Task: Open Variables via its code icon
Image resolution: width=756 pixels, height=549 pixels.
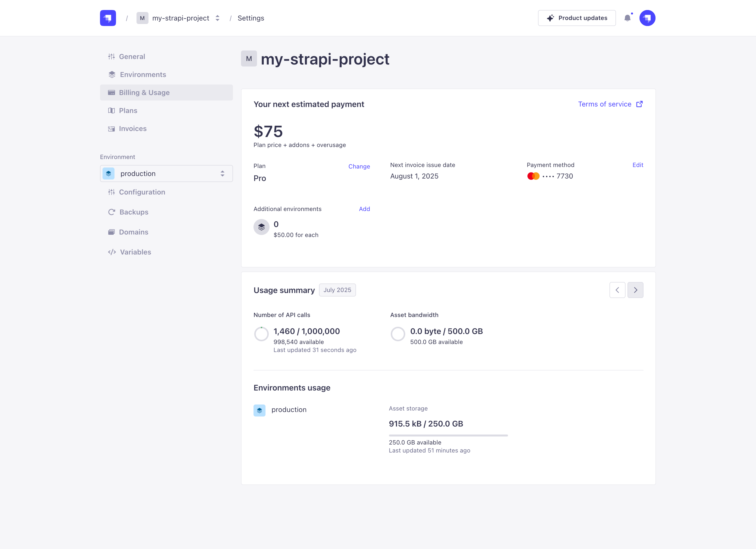Action: pos(112,252)
